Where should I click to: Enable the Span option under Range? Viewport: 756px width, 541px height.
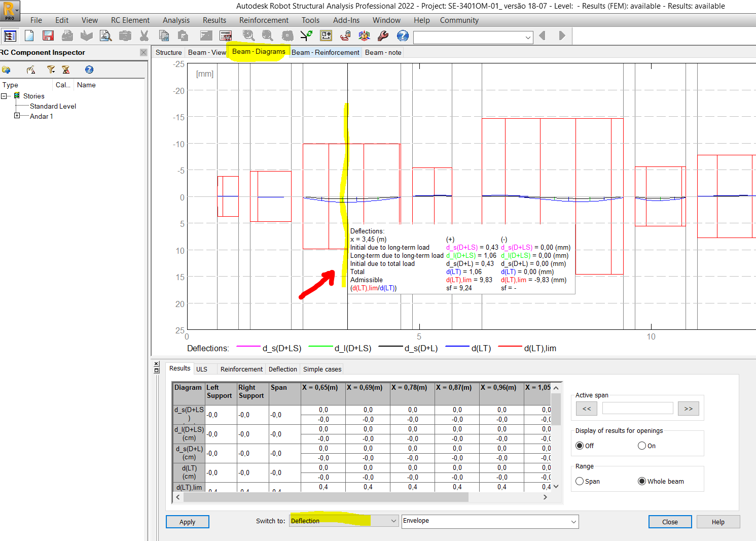pyautogui.click(x=580, y=481)
